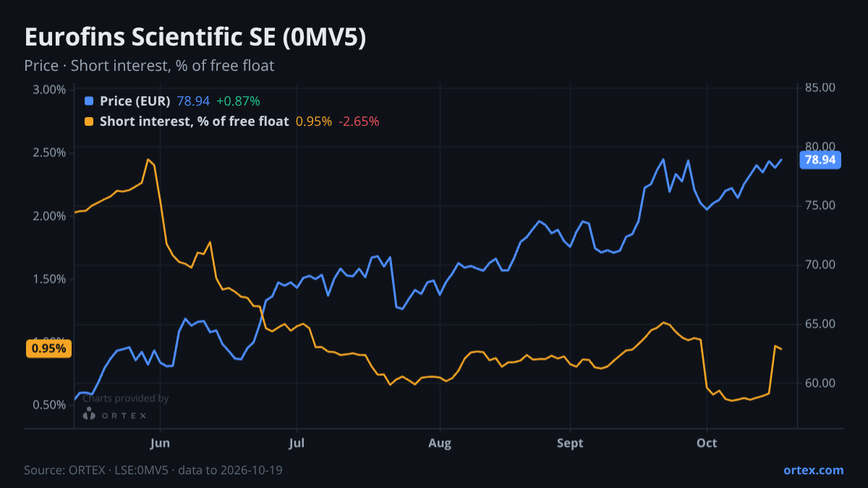Click the Source: ORTEX footer text

click(x=153, y=470)
